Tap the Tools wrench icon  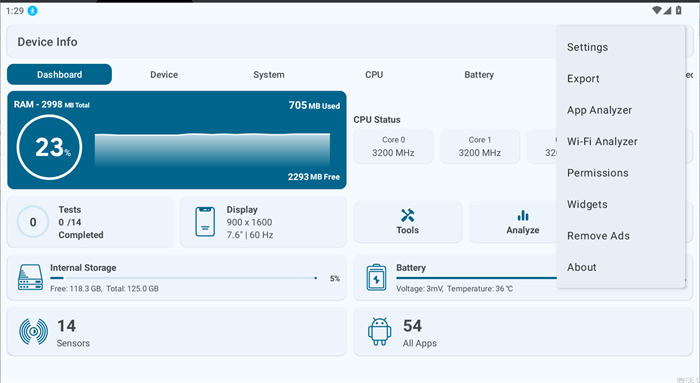407,216
